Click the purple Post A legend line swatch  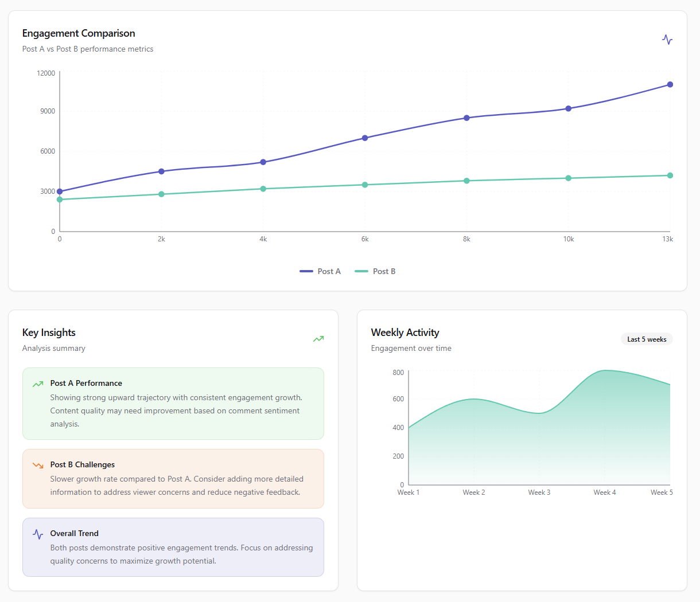click(306, 271)
